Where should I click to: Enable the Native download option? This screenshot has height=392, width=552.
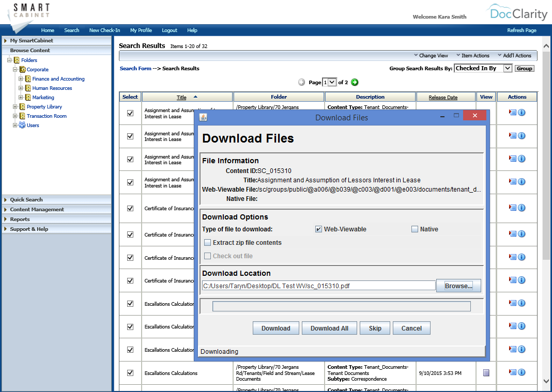415,229
